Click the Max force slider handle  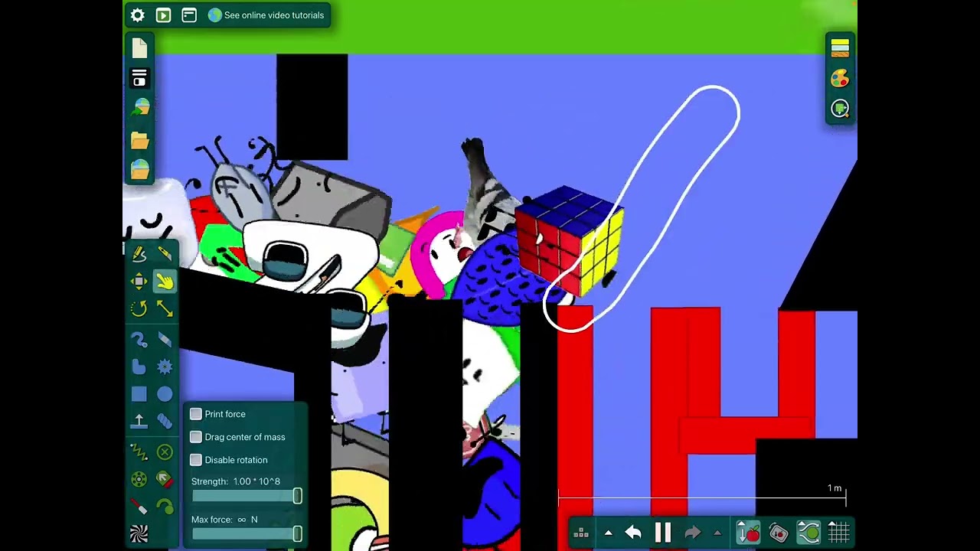pyautogui.click(x=297, y=534)
